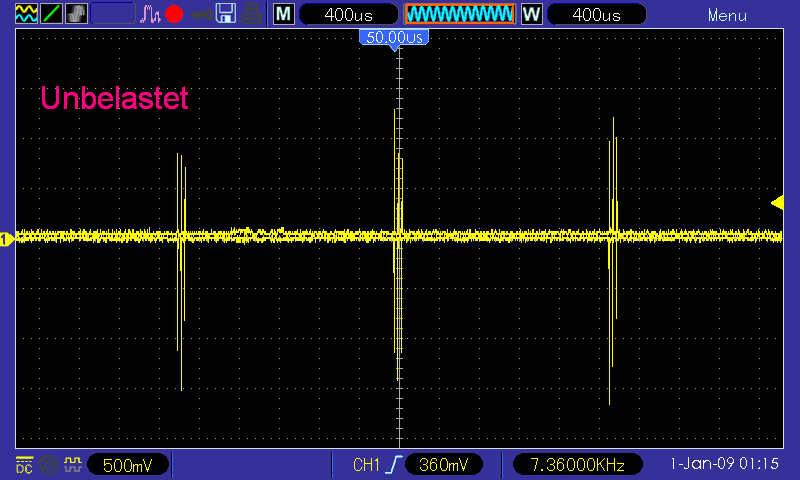800x480 pixels.
Task: Click the pink peak-detect waveform icon
Action: coord(150,14)
